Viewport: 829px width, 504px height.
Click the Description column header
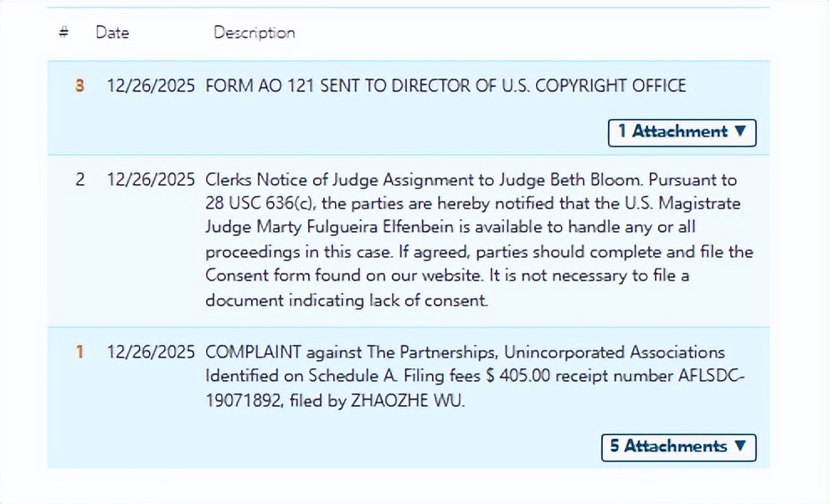pyautogui.click(x=254, y=33)
